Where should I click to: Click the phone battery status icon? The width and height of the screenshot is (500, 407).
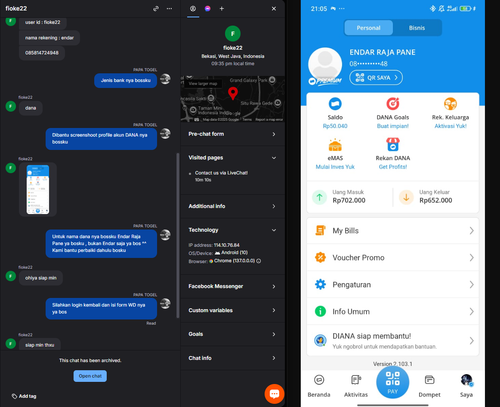(465, 9)
